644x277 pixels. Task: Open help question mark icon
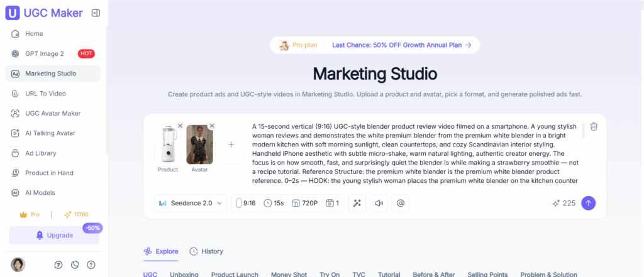point(91,264)
